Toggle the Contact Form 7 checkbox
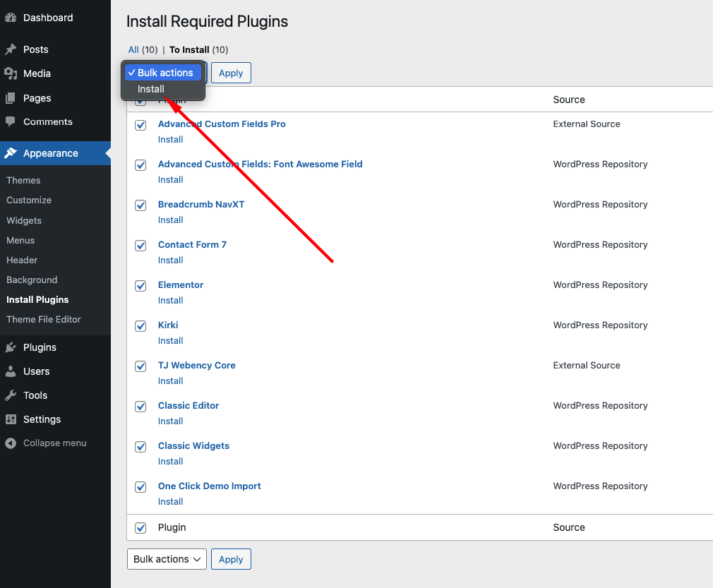 click(140, 246)
